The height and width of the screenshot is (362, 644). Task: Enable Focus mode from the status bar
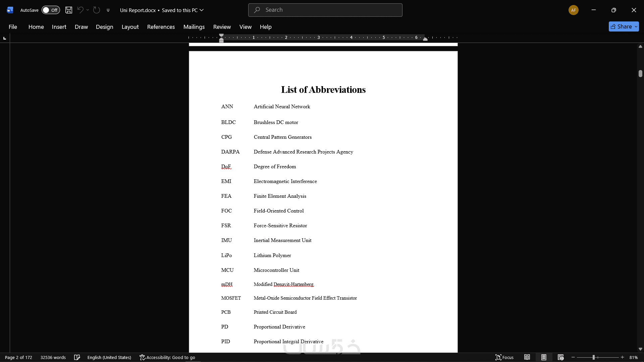point(504,357)
